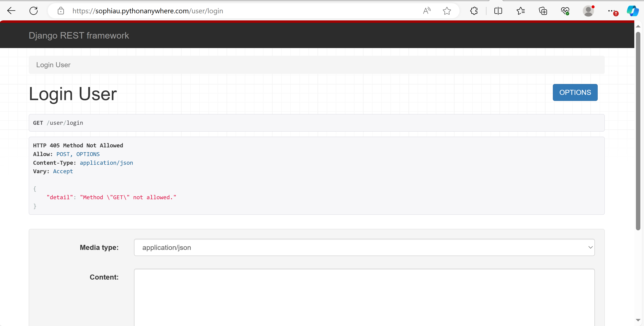This screenshot has height=326, width=644.
Task: Refresh the current page
Action: [34, 11]
